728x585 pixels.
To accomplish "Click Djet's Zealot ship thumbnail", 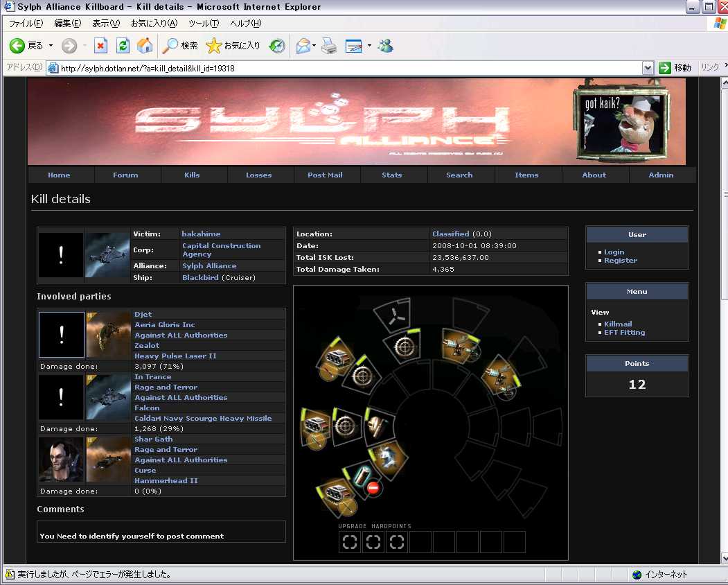I will pyautogui.click(x=108, y=335).
